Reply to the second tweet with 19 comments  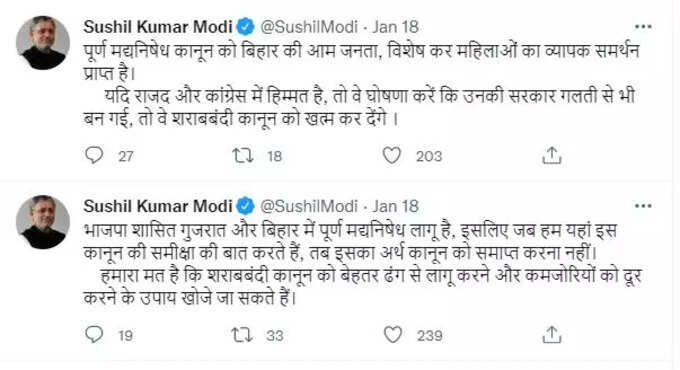tap(94, 334)
